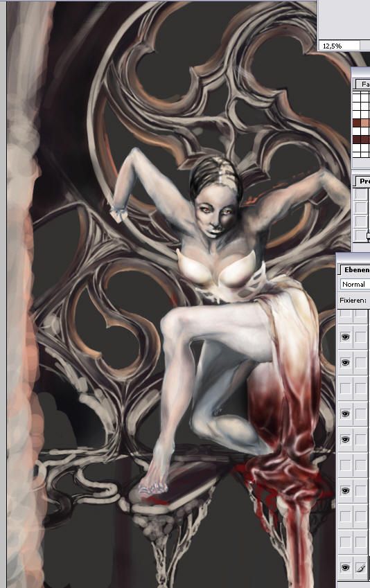Image resolution: width=370 pixels, height=588 pixels.
Task: Pick the reddish-brown swatch beside the salmon one
Action: pos(357,123)
